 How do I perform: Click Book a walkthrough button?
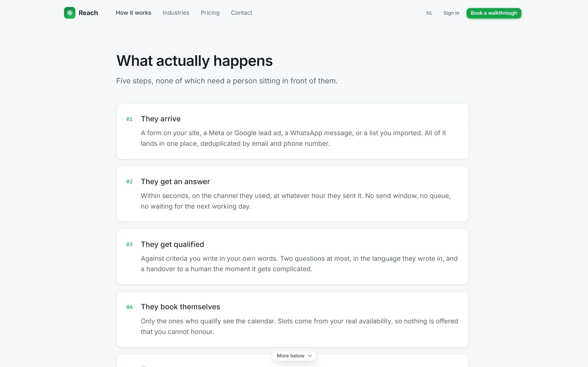[x=494, y=13]
